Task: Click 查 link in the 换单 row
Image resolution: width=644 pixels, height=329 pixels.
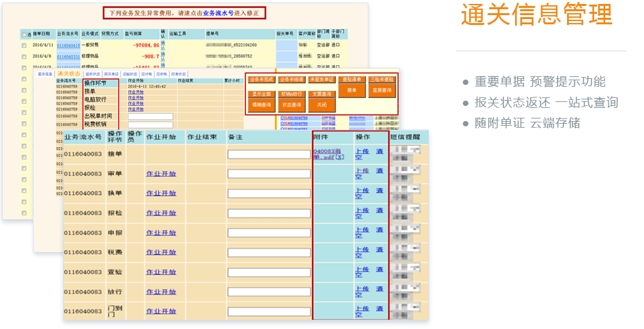Action: pyautogui.click(x=380, y=191)
